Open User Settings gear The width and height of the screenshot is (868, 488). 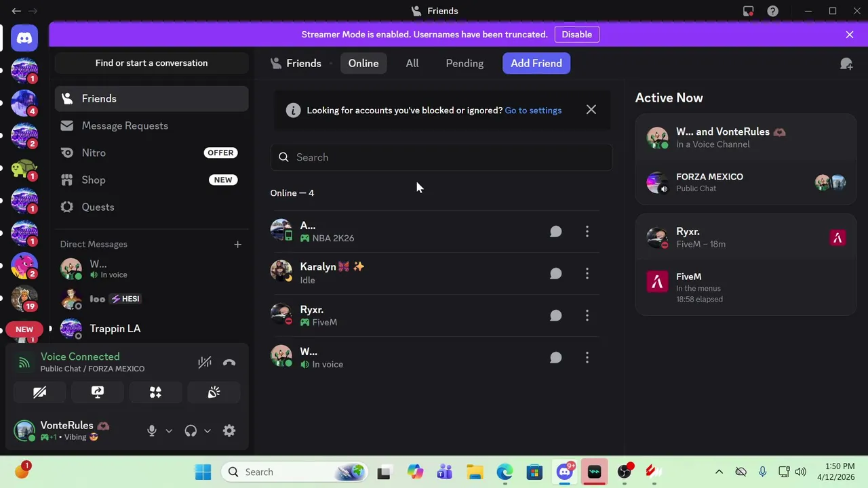tap(229, 431)
